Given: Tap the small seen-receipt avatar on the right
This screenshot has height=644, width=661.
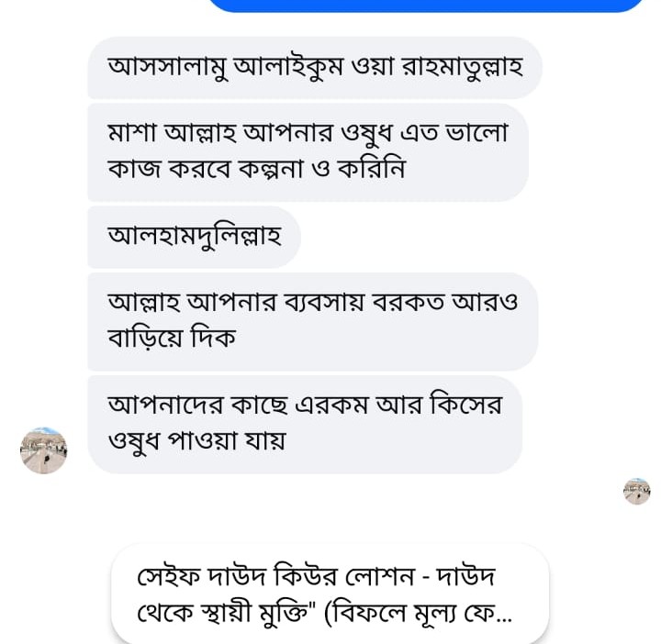Looking at the screenshot, I should [636, 492].
